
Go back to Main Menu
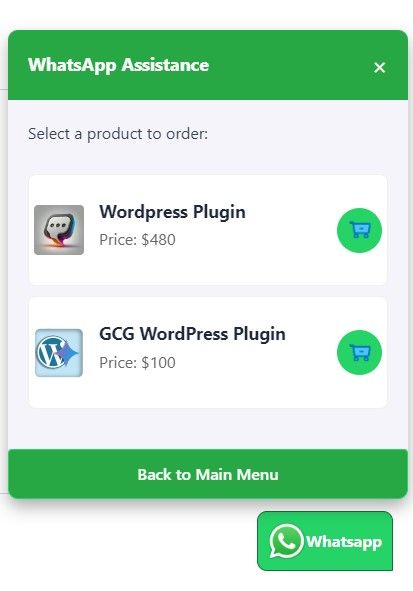pyautogui.click(x=208, y=474)
